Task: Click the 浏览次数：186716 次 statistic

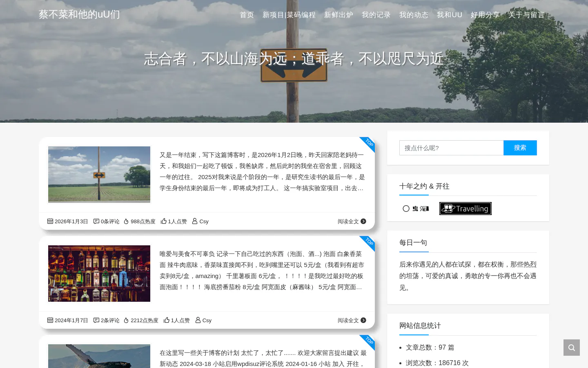Action: 437,363
